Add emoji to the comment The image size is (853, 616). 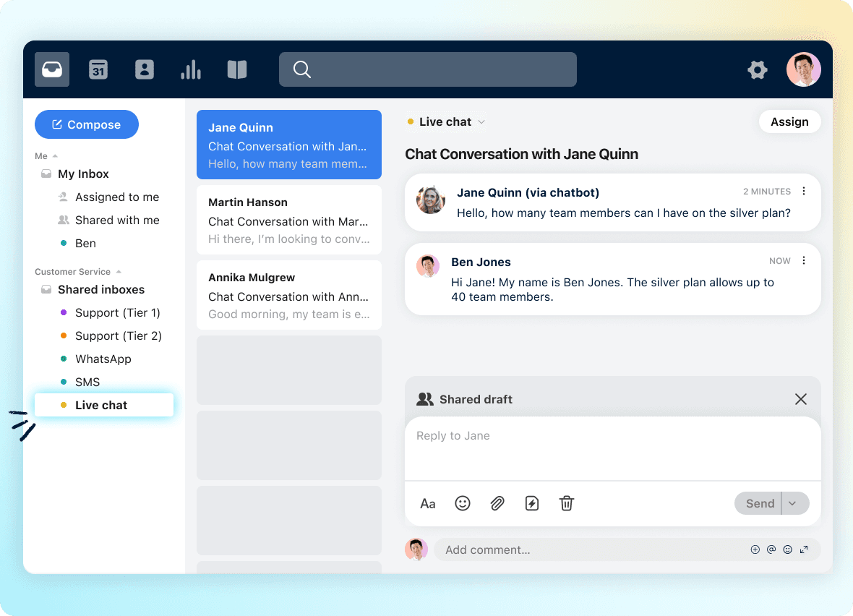(x=788, y=549)
